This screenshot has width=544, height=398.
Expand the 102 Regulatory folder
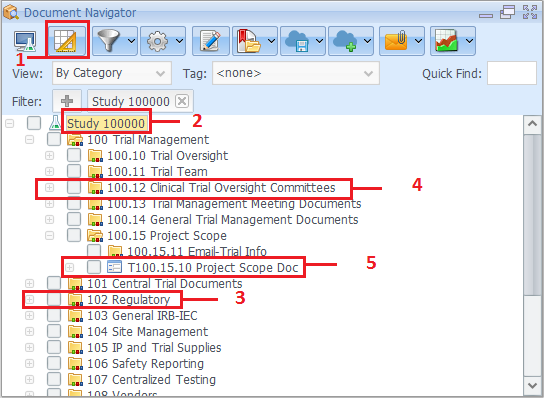coord(29,299)
